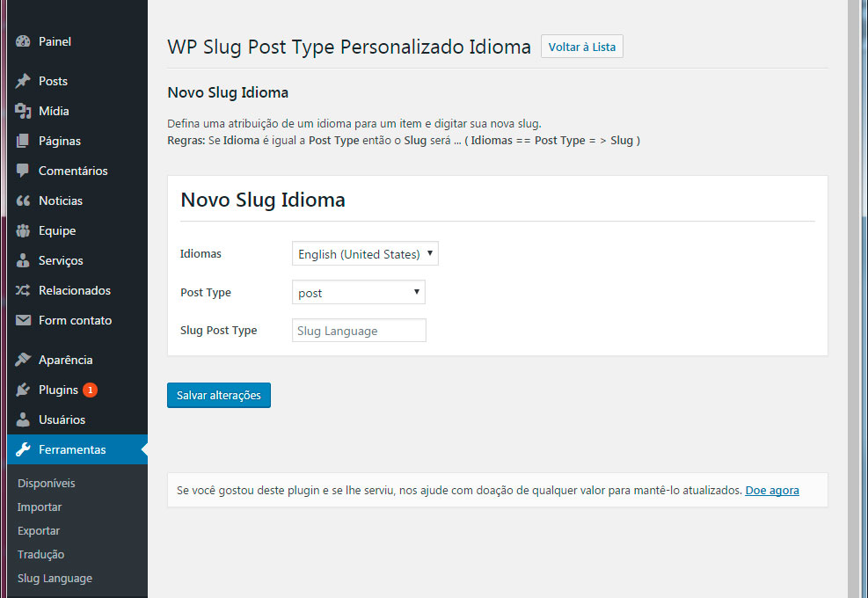Open the Ferramentas menu item
Screen dimensions: 868x598
[x=72, y=449]
